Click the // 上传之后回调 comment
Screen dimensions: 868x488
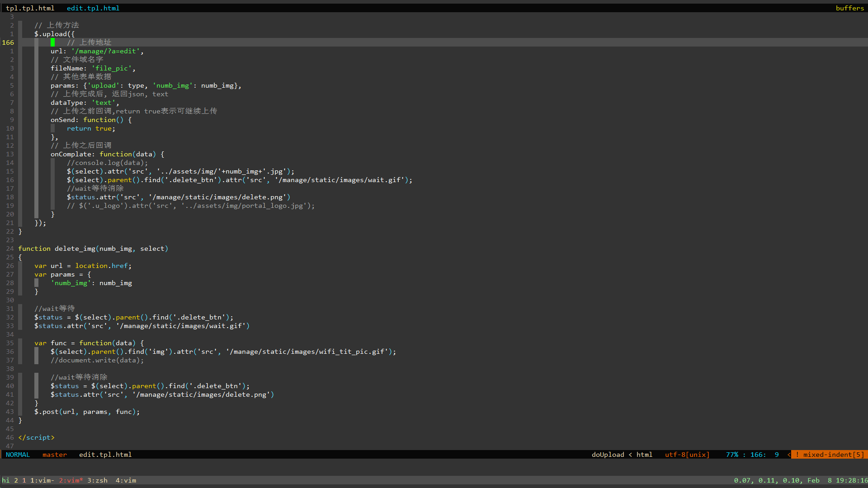(x=81, y=145)
